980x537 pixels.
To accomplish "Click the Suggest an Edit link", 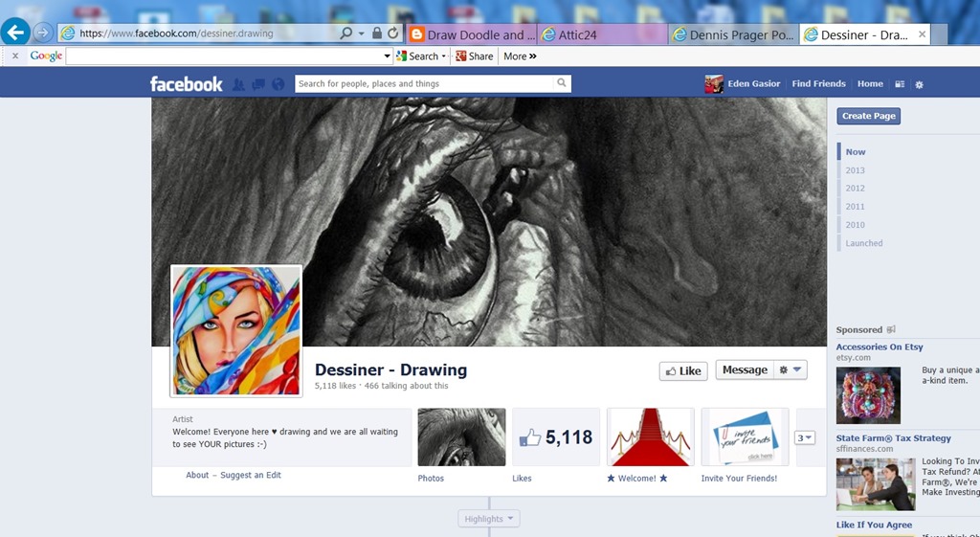I will pos(251,475).
